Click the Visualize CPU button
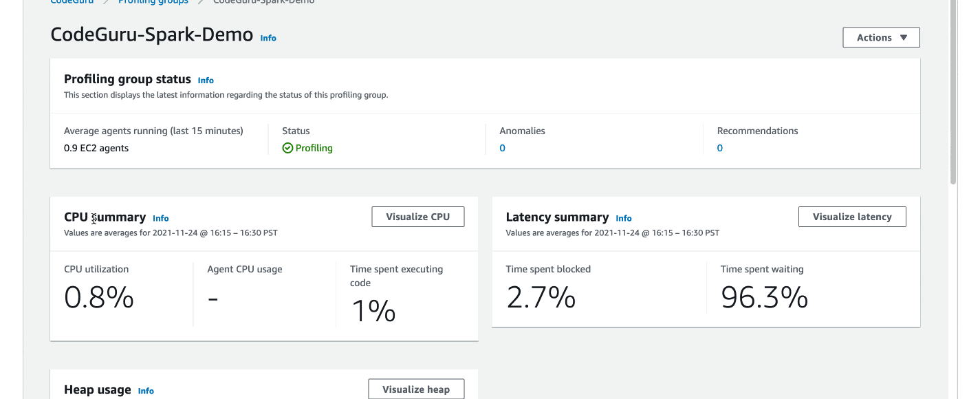 pos(417,216)
